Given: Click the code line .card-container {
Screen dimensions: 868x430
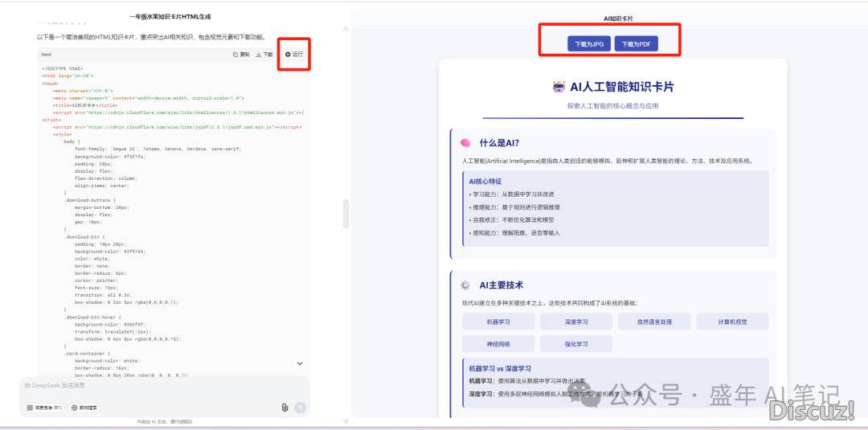Looking at the screenshot, I should point(88,353).
